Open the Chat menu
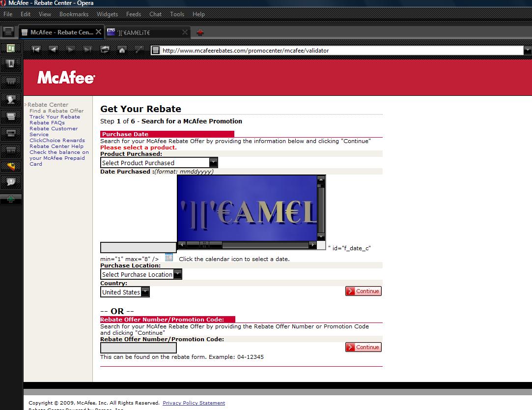 (155, 14)
